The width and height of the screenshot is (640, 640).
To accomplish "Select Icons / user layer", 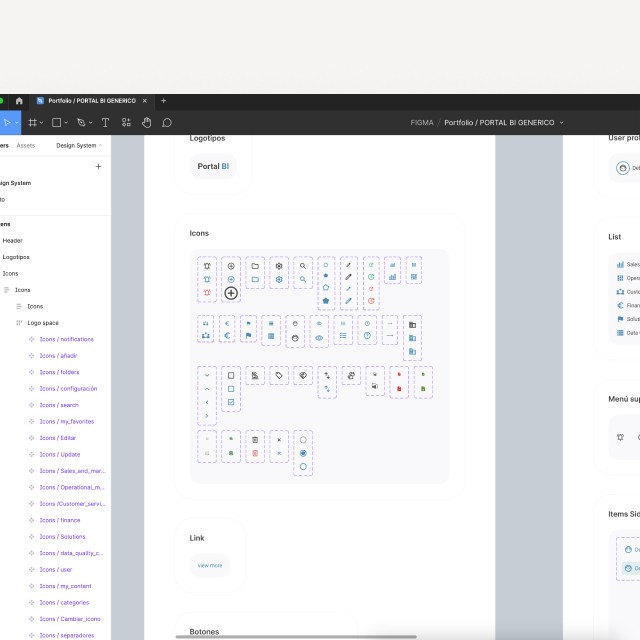I will pos(56,569).
